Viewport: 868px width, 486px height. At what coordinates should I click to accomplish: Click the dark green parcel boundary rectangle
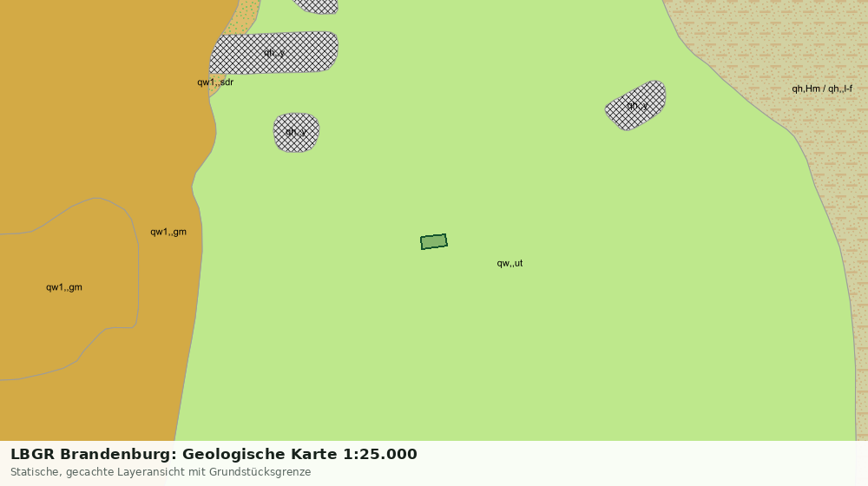(x=433, y=242)
